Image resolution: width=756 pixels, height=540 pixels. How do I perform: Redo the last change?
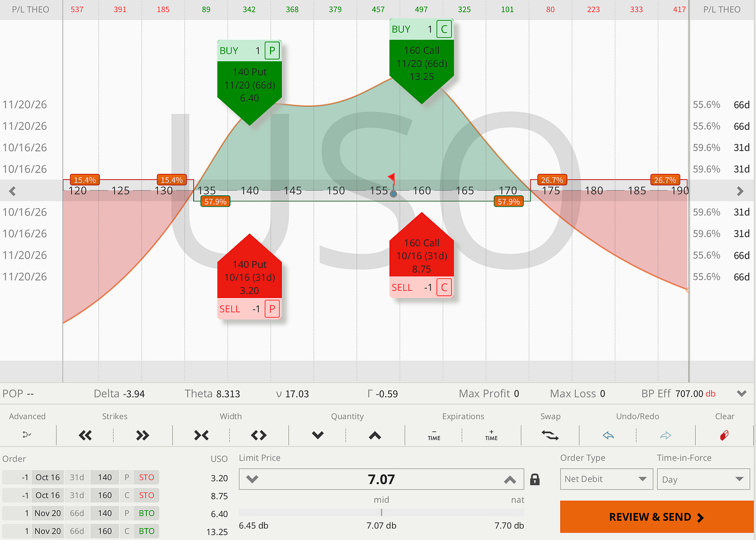(x=666, y=435)
